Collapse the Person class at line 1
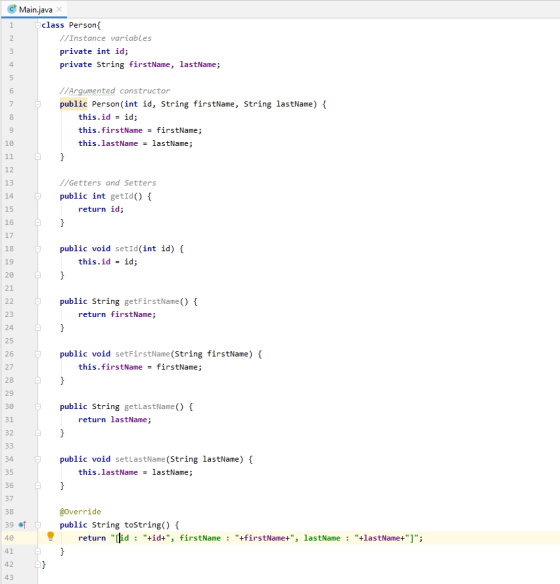560x584 pixels. pyautogui.click(x=37, y=25)
